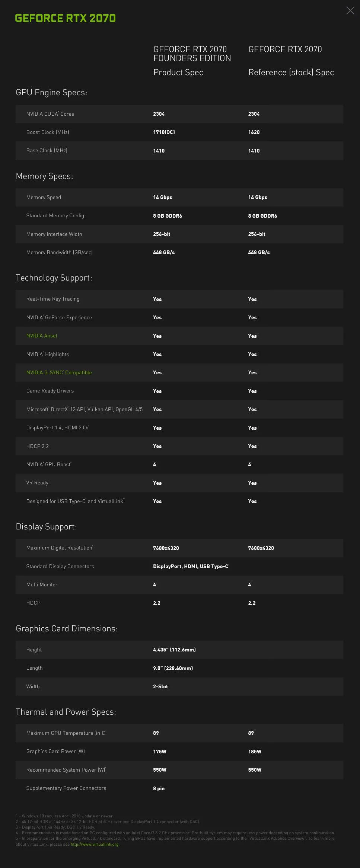Viewport: 360px width, 868px height.
Task: Select the "Maximum GPU Temperature (in C)" label
Action: pyautogui.click(x=66, y=733)
